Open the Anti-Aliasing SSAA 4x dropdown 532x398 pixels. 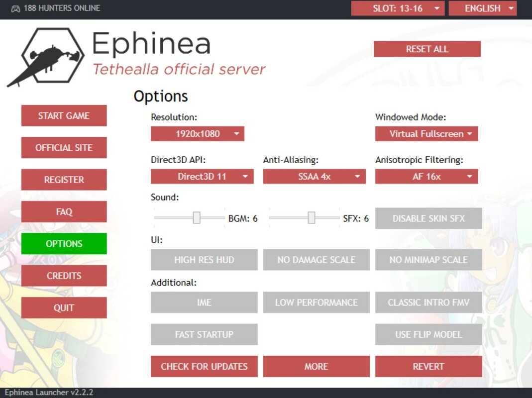point(314,177)
